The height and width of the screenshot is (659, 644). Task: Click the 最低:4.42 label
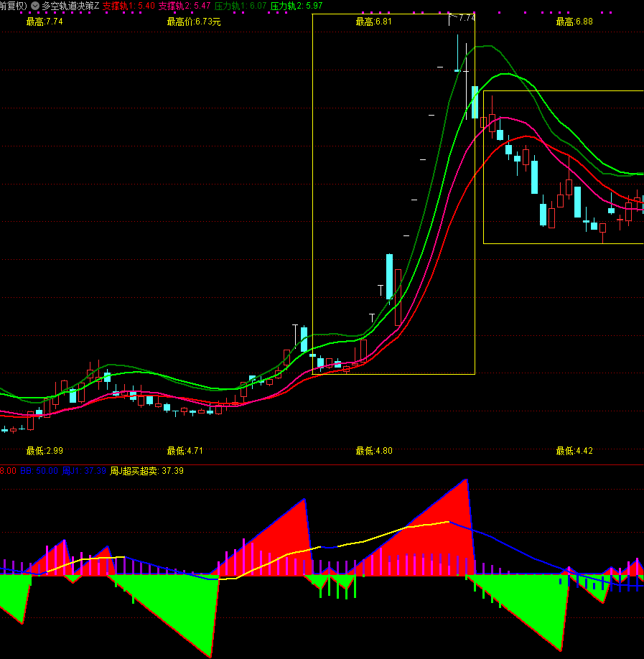574,451
